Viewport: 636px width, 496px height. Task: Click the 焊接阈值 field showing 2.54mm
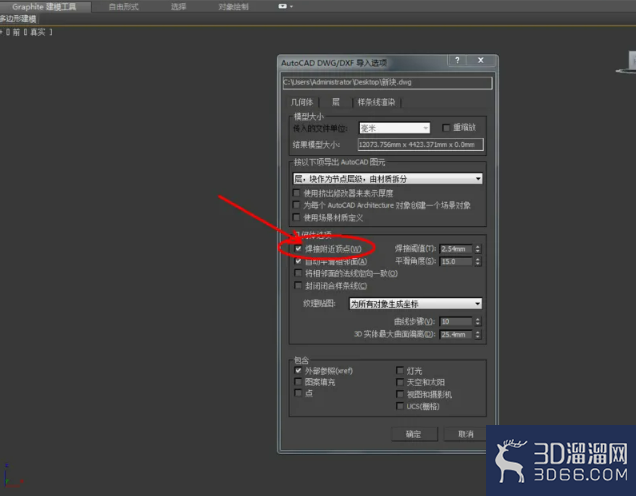pos(456,249)
